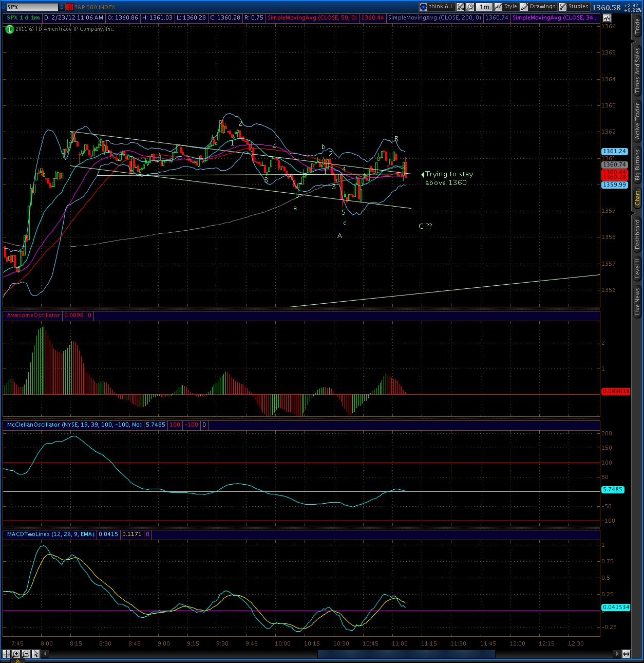Click the H: 1361.03 high value
This screenshot has height=663, width=644.
[158, 18]
